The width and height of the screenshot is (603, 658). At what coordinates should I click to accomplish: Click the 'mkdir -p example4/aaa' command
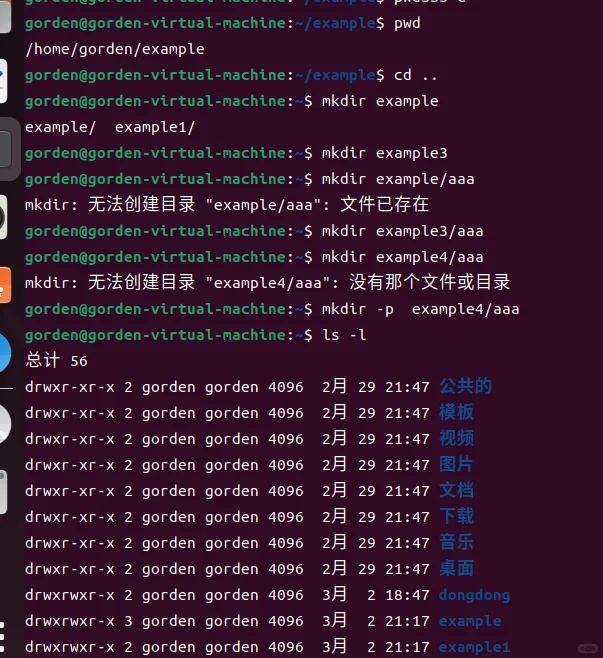click(x=420, y=309)
